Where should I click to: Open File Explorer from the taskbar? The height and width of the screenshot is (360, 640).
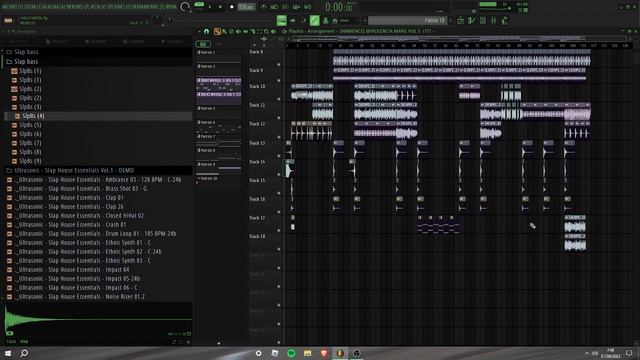(x=307, y=353)
